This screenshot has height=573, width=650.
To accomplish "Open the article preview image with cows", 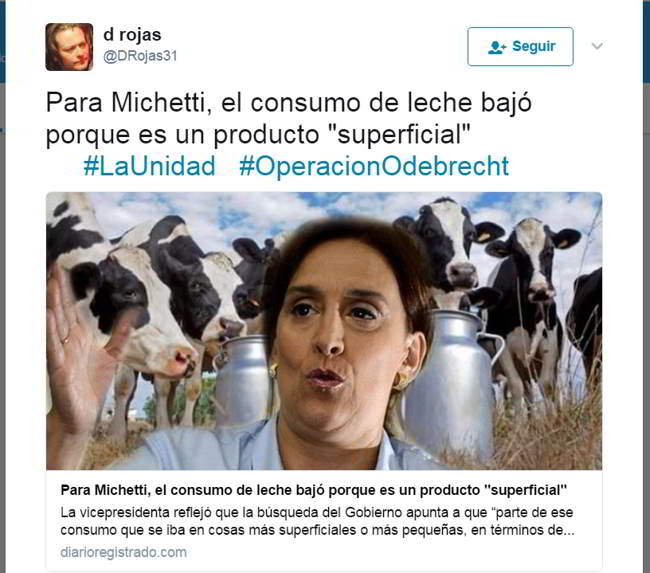I will 324,331.
